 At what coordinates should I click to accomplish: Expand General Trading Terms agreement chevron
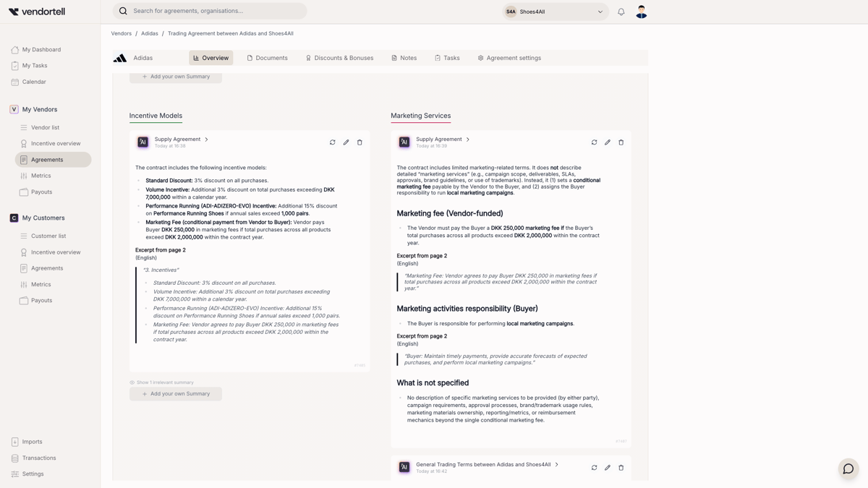[556, 465]
